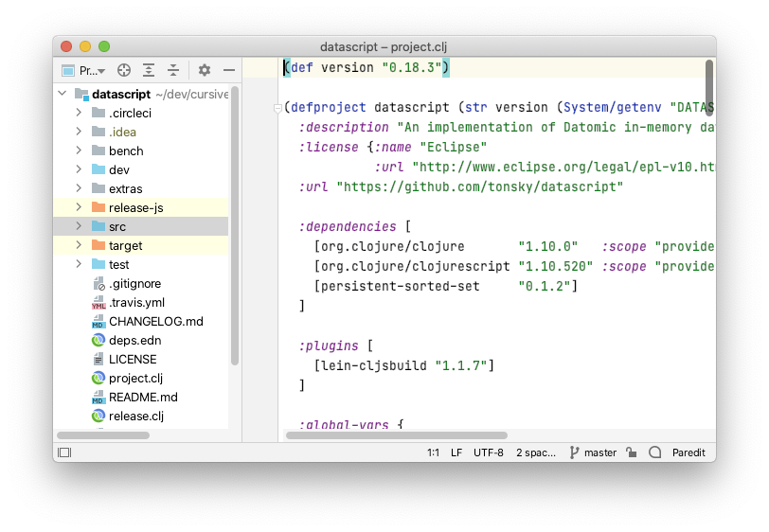769x532 pixels.
Task: Select the extras folder icon
Action: pos(98,188)
